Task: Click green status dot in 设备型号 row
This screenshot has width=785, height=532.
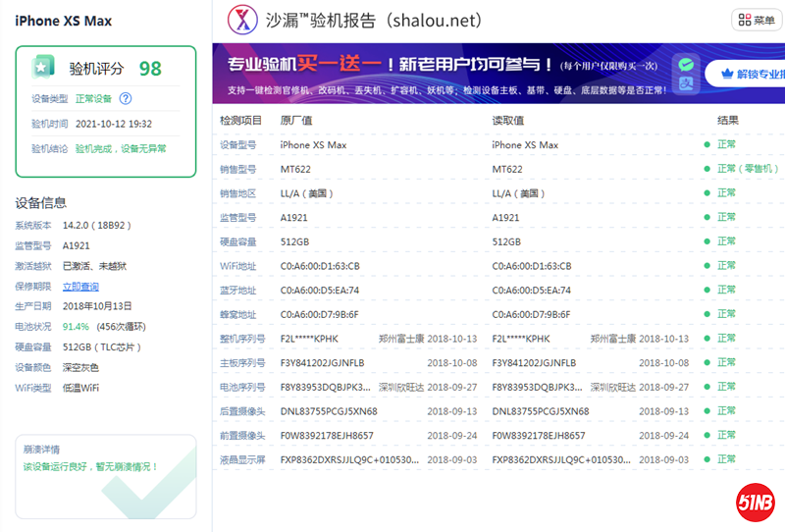Action: coord(706,145)
